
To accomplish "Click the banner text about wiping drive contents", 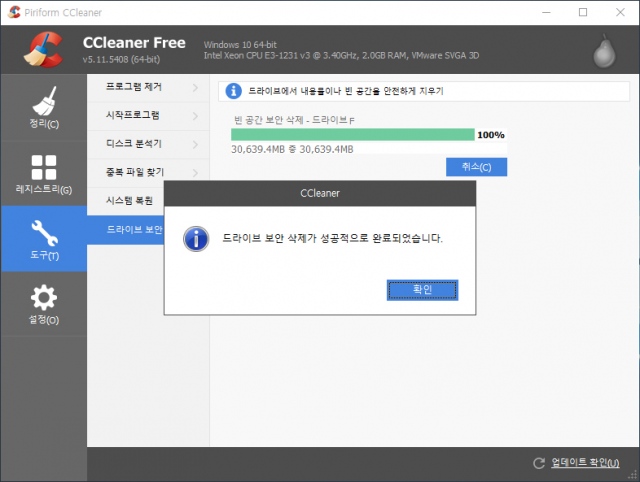I will coord(346,91).
